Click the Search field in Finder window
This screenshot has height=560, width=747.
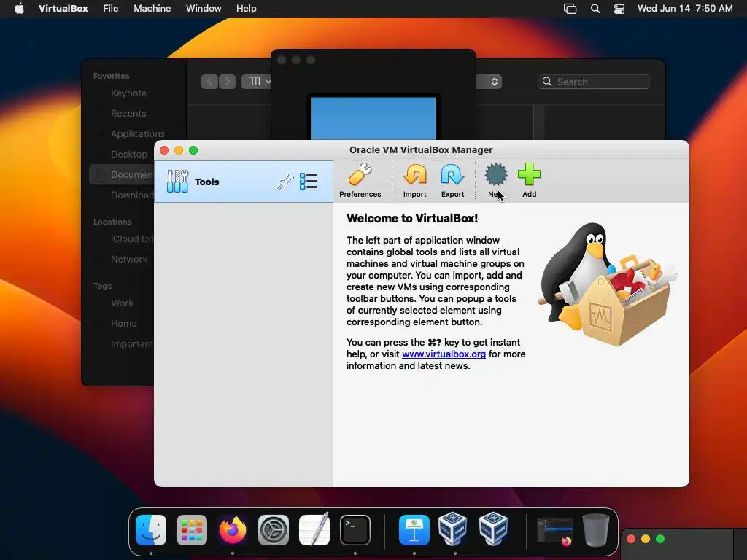click(594, 82)
